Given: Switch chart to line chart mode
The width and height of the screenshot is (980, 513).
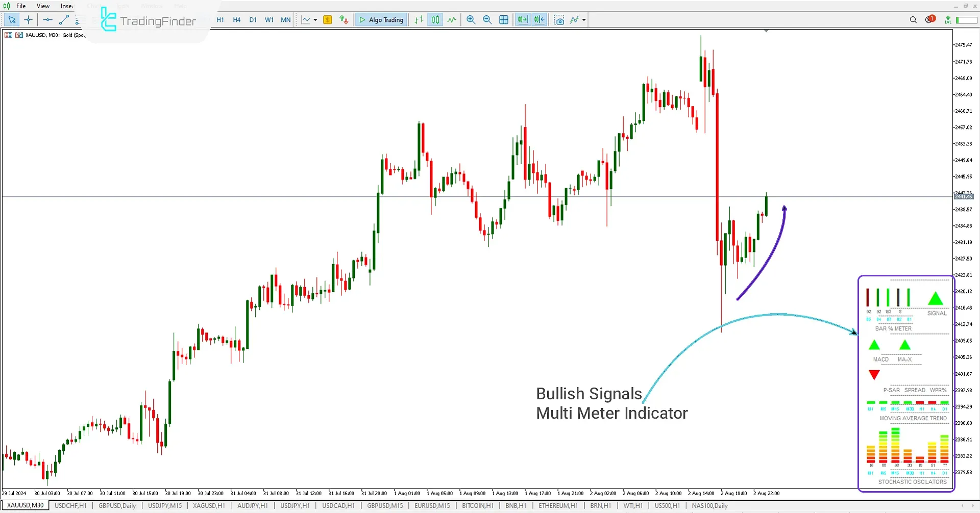Looking at the screenshot, I should 452,20.
